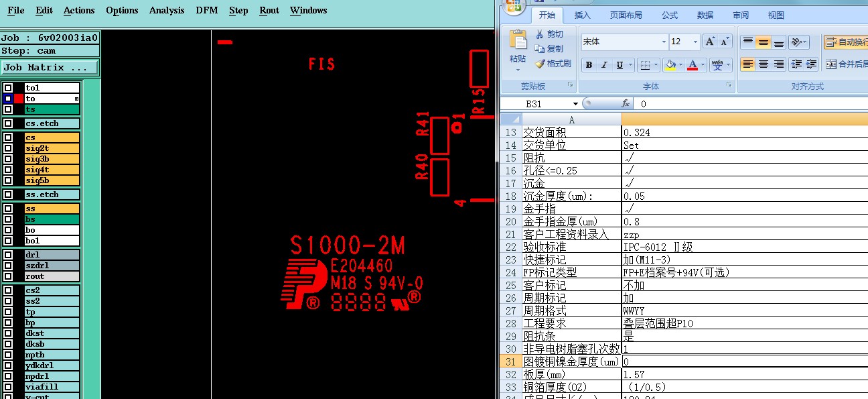The height and width of the screenshot is (399, 868).
Task: Click red color swatch of layer to
Action: [x=19, y=99]
